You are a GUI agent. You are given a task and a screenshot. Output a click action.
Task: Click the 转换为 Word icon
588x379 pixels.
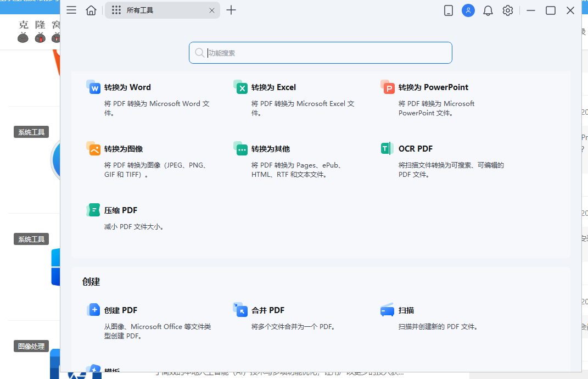coord(93,87)
